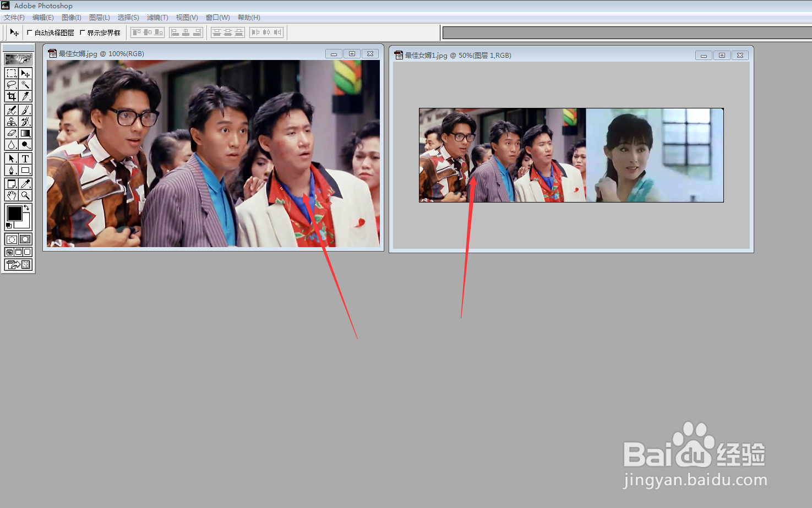Reset to default black and white colors

point(8,226)
